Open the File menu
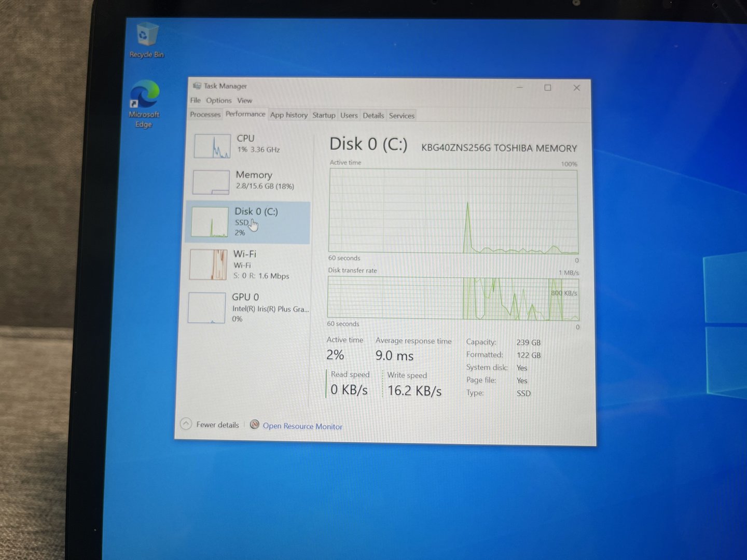Viewport: 747px width, 560px height. (195, 100)
